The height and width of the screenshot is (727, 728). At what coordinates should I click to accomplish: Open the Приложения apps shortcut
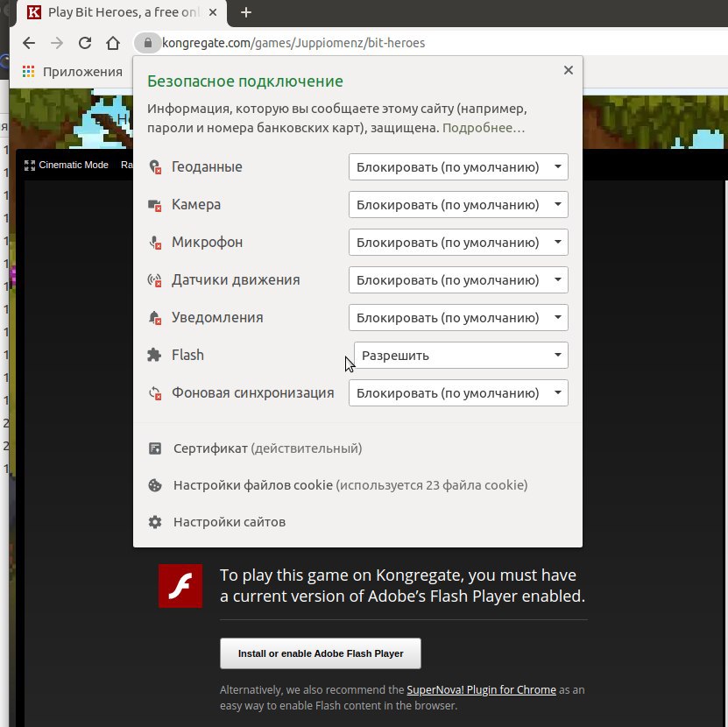[x=73, y=72]
